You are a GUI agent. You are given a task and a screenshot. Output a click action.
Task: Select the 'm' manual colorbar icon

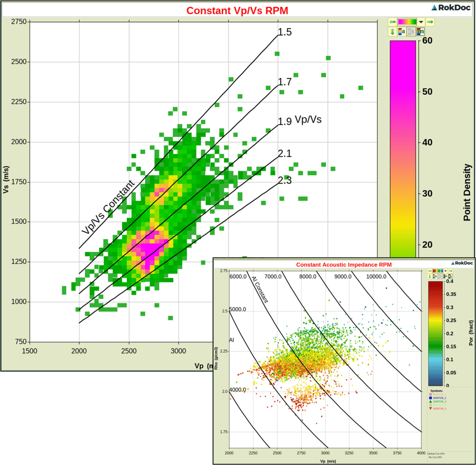click(x=420, y=32)
